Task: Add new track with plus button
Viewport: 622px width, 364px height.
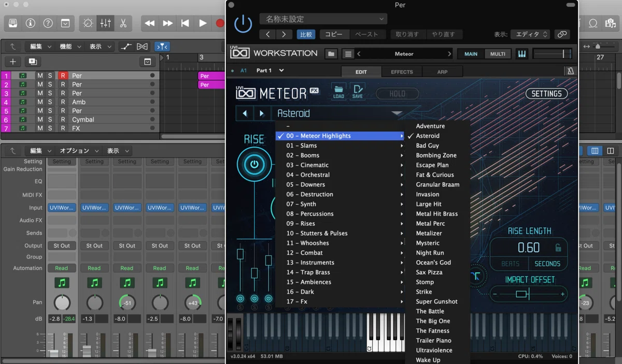Action: click(x=13, y=62)
